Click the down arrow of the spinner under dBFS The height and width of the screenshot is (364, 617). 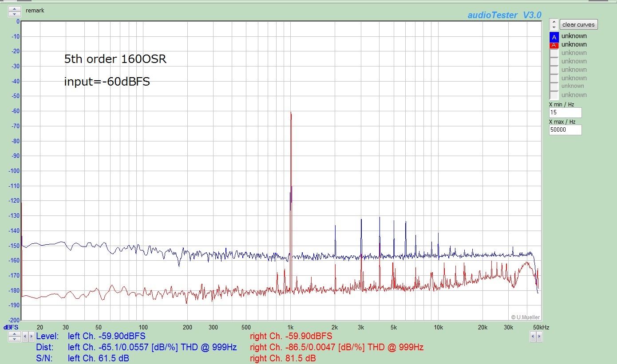coord(14,339)
